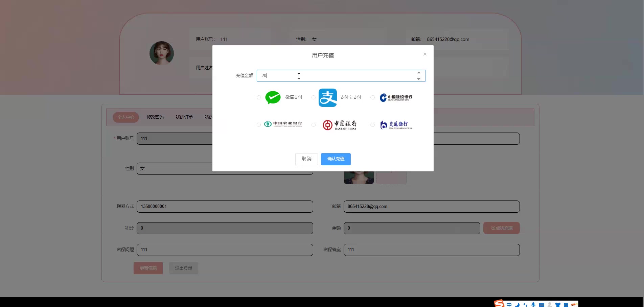Click the 退出登录 logout button
The height and width of the screenshot is (307, 644).
pyautogui.click(x=183, y=268)
